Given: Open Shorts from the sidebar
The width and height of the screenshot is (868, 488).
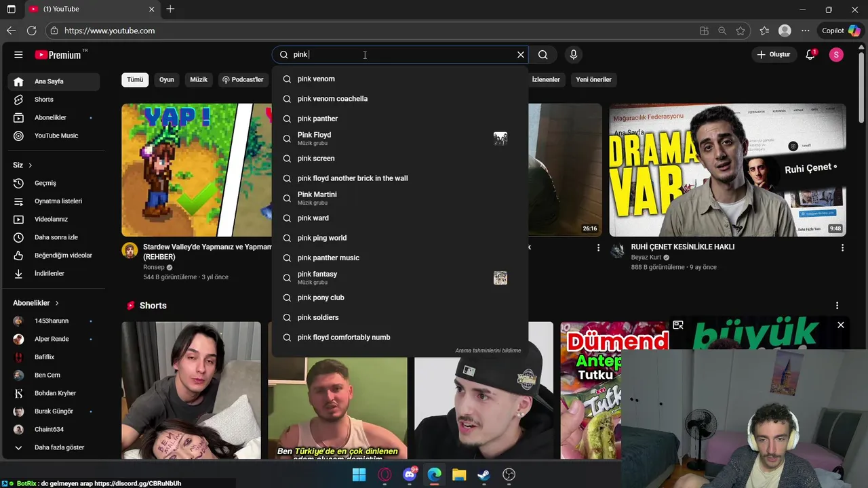Looking at the screenshot, I should coord(54,100).
